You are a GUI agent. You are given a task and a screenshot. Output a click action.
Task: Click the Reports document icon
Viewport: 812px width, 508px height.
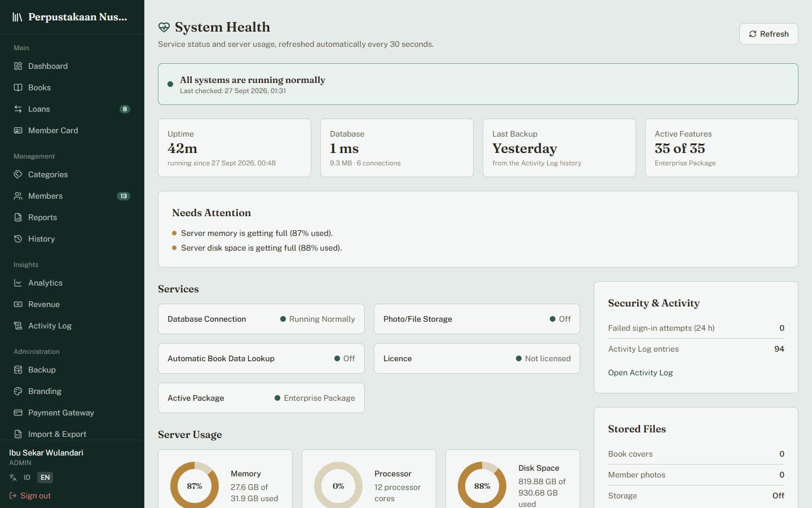click(18, 217)
